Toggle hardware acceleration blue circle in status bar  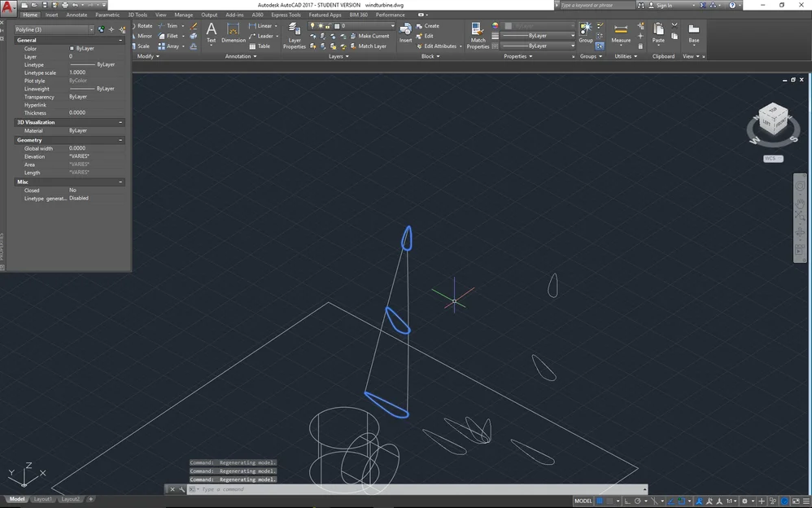point(784,501)
